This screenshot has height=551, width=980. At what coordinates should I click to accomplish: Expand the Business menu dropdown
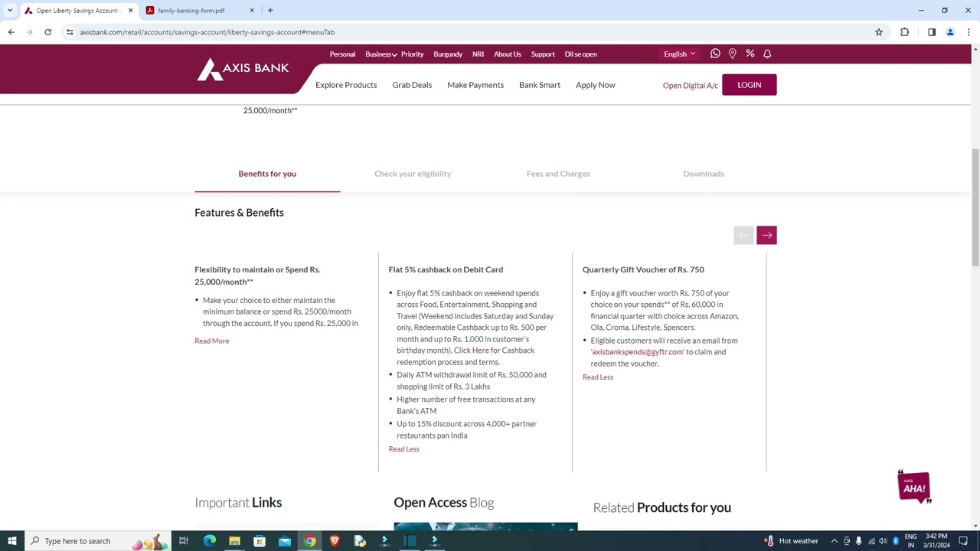[381, 54]
